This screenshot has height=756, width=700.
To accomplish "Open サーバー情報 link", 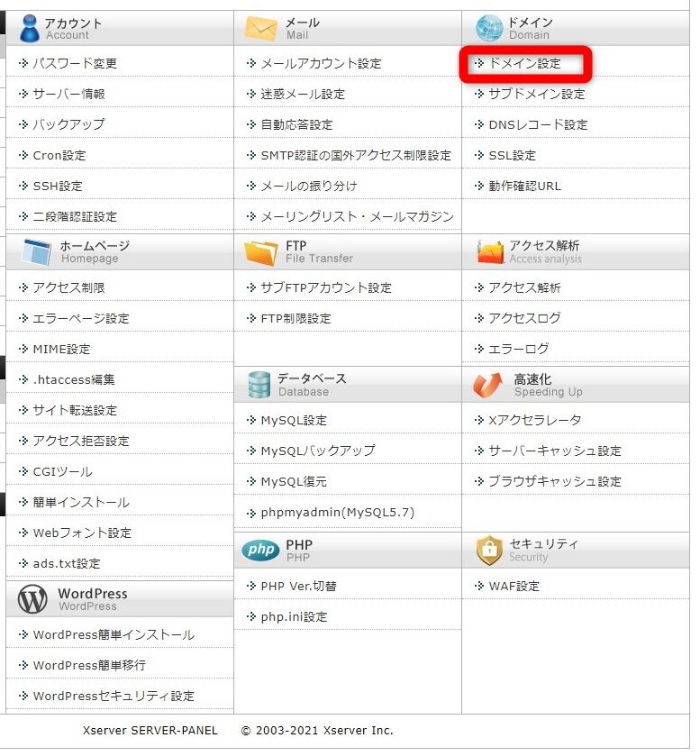I will [x=69, y=94].
